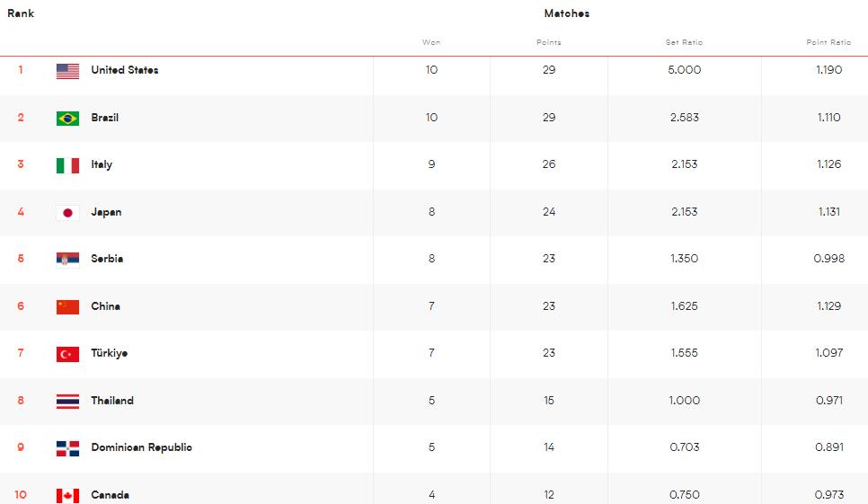Click the Türkiye flag icon

pyautogui.click(x=67, y=354)
